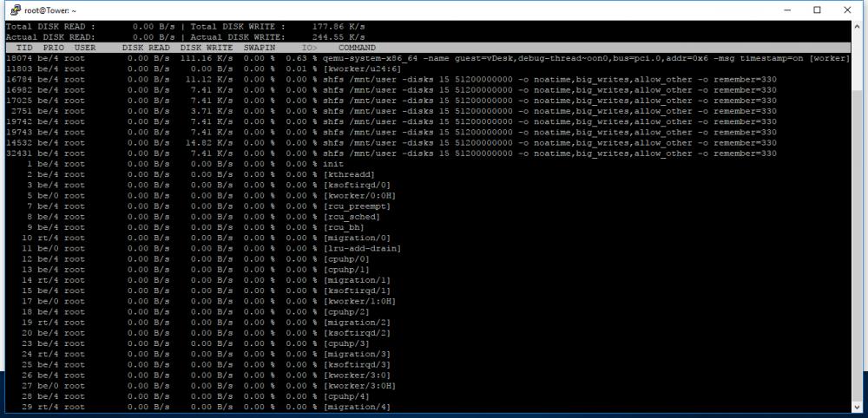Image resolution: width=868 pixels, height=418 pixels.
Task: Click the SWAPIN column header
Action: click(260, 48)
